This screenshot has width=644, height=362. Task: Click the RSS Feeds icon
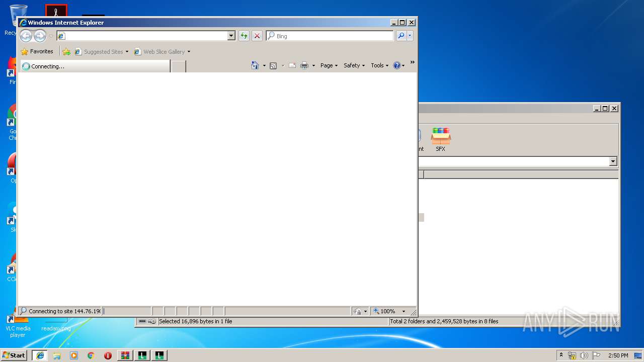coord(273,65)
